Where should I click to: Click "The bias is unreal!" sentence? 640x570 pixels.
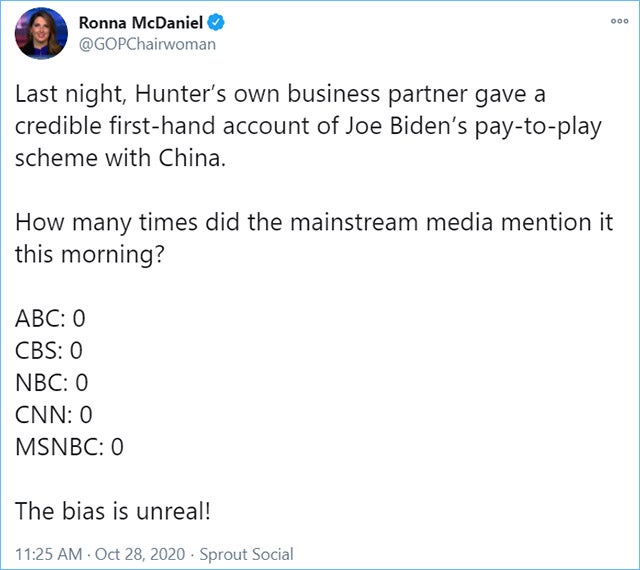113,511
